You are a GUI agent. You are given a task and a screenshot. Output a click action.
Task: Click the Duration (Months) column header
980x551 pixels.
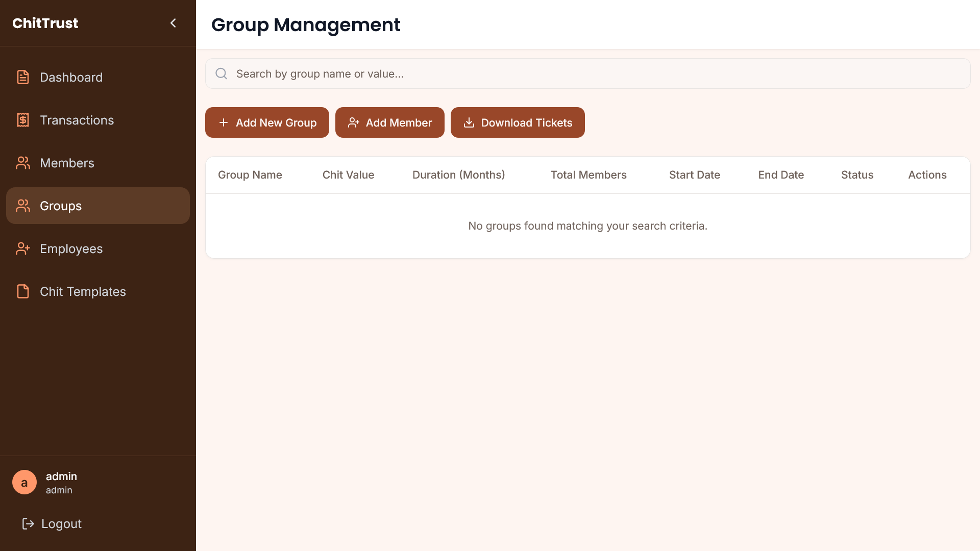tap(458, 175)
